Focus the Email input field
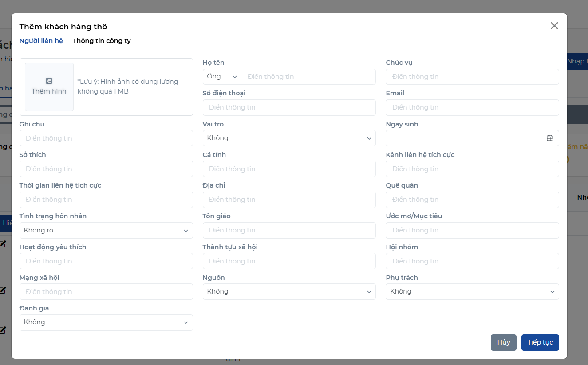This screenshot has height=365, width=588. tap(472, 107)
